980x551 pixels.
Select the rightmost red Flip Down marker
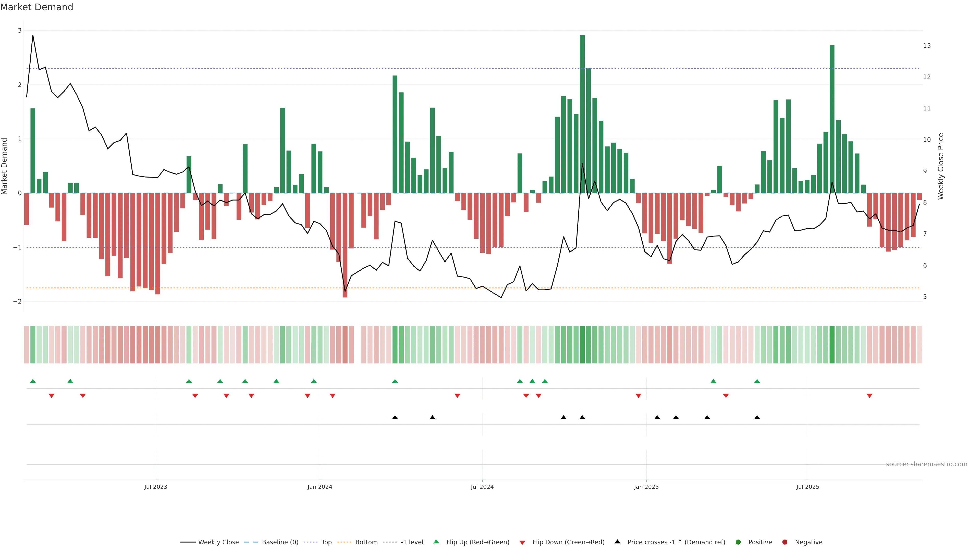tap(869, 396)
